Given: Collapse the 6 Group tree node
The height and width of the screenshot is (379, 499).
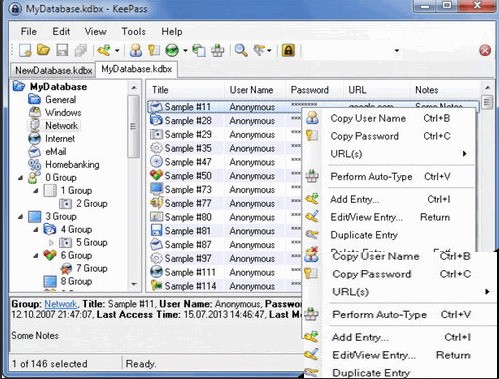Looking at the screenshot, I should tap(36, 256).
